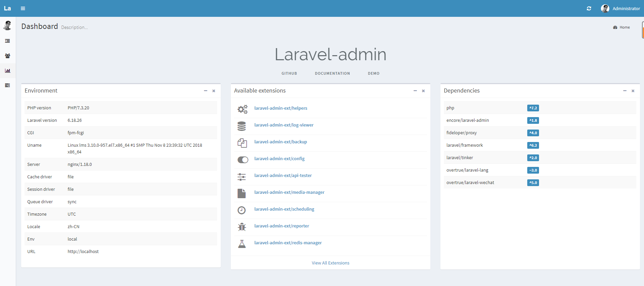Open the sidebar indent list icon
Screen dimensions: 644x286
7,41
